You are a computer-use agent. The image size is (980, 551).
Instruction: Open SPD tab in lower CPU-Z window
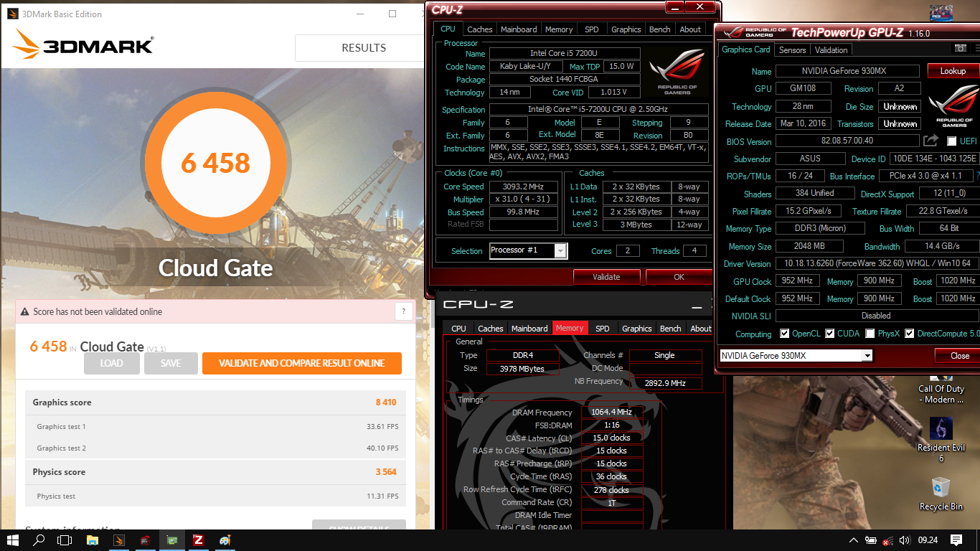point(603,329)
